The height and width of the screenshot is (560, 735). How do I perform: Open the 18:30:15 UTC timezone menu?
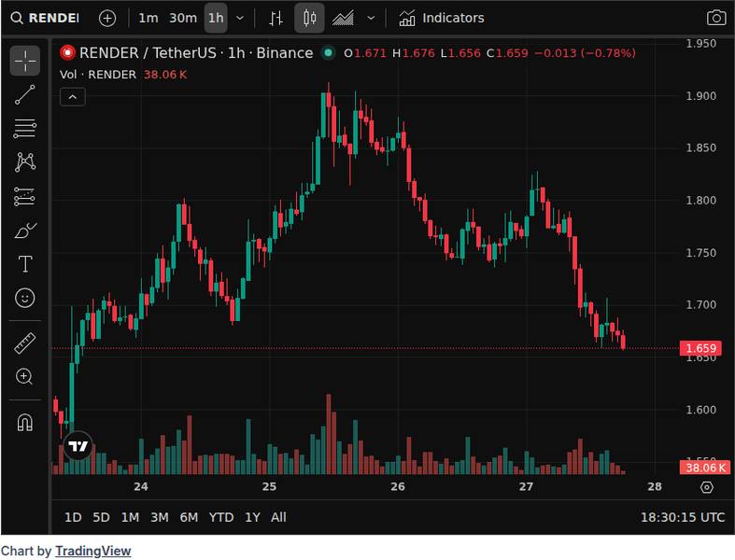point(683,517)
